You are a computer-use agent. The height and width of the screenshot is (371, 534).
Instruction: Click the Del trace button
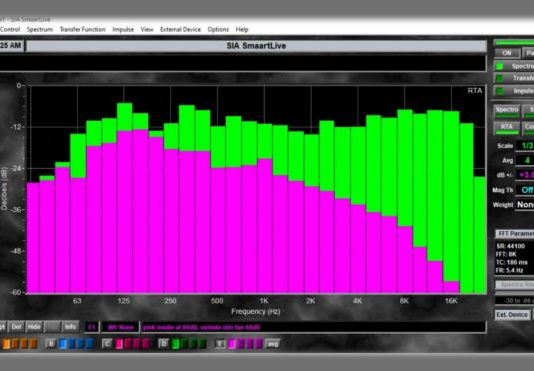(x=16, y=327)
